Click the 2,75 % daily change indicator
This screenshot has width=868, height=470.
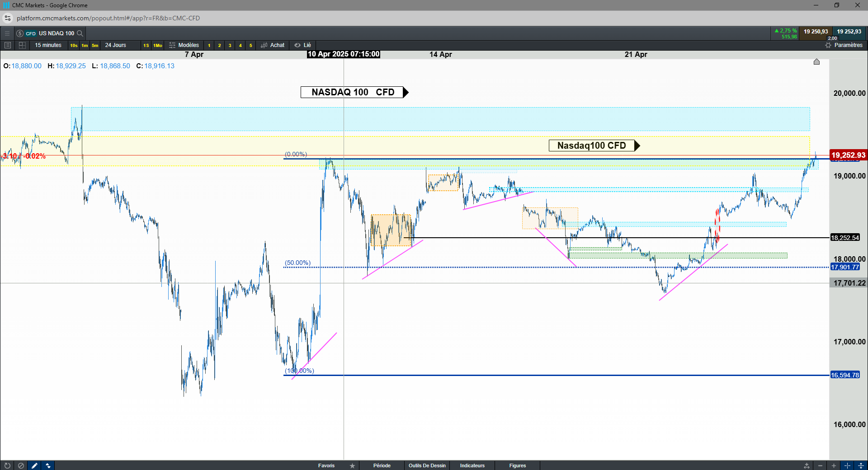click(x=786, y=31)
